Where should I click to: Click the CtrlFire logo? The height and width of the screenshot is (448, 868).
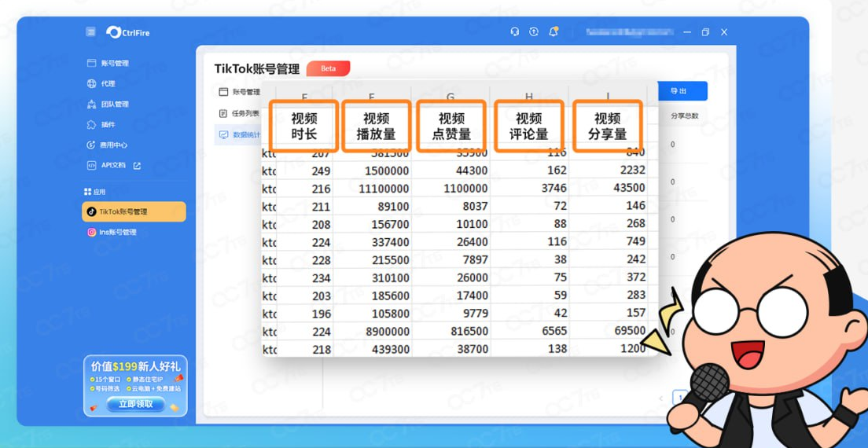coord(128,32)
